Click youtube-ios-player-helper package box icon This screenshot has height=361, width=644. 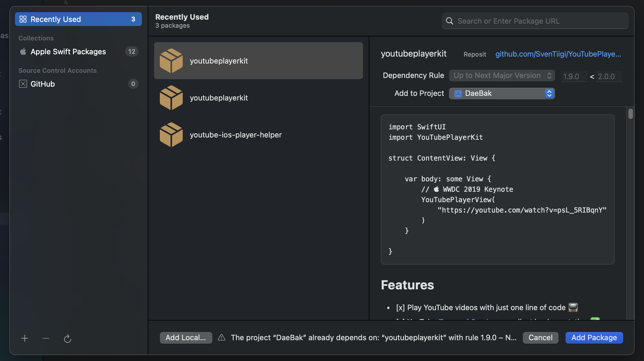pyautogui.click(x=171, y=135)
